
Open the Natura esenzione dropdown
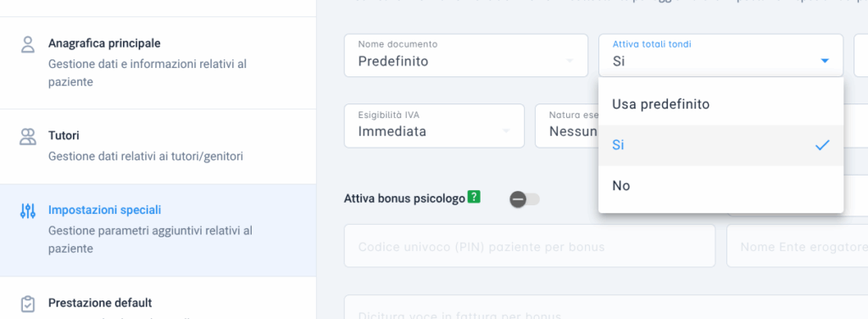tap(567, 126)
